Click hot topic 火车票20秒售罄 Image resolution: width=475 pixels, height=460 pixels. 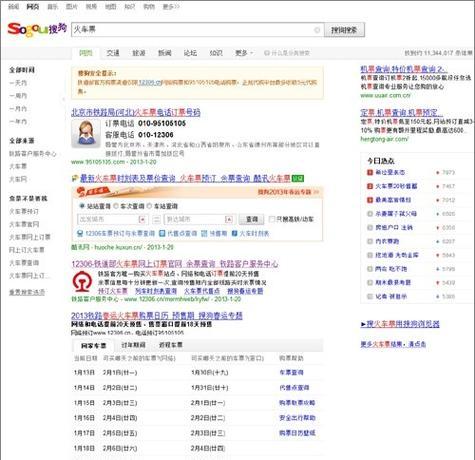point(396,186)
